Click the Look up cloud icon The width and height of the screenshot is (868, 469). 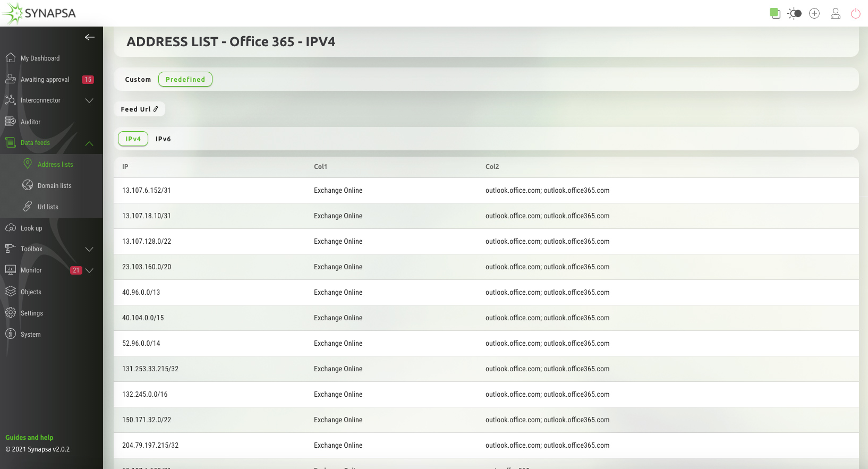coord(10,227)
